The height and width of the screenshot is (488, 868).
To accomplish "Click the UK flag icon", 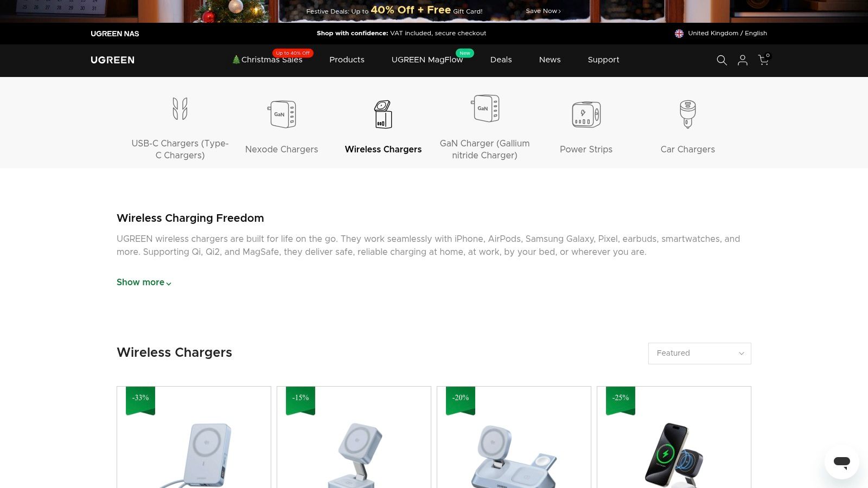I will click(679, 34).
